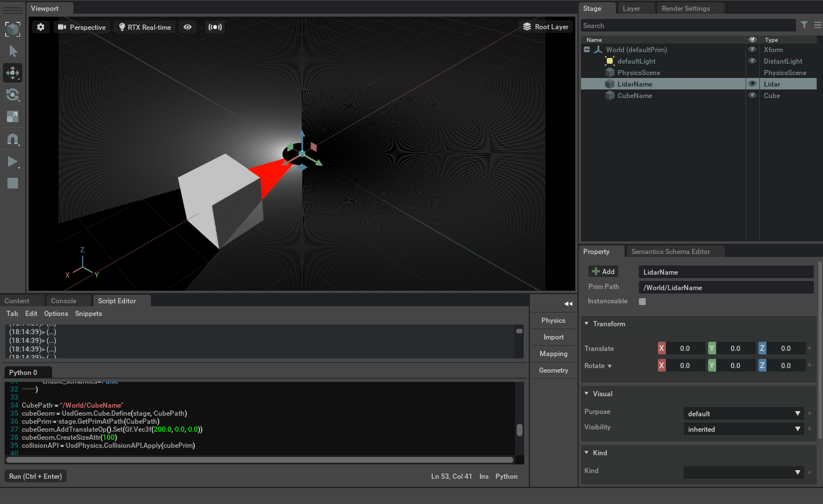
Task: Open the Purpose dropdown set to default
Action: pyautogui.click(x=744, y=413)
